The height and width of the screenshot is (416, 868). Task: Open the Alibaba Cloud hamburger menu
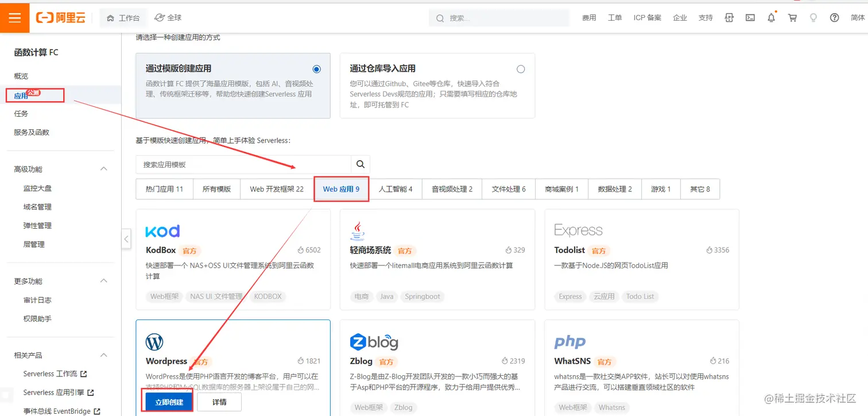(14, 17)
